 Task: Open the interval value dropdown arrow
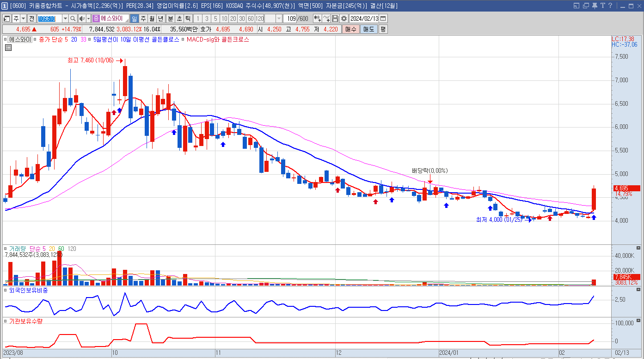coord(279,18)
